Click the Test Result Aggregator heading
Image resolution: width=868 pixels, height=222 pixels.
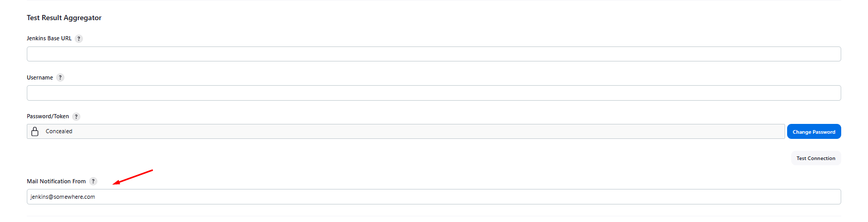point(64,18)
